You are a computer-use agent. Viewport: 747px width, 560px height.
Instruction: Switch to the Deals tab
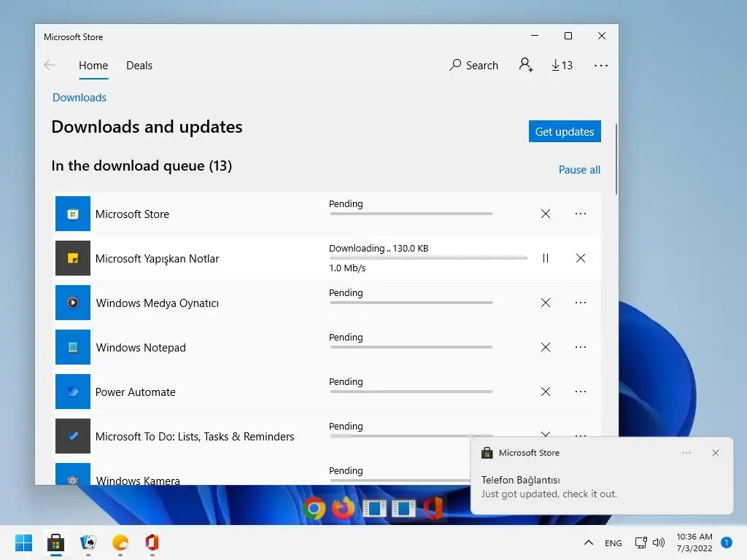[139, 66]
